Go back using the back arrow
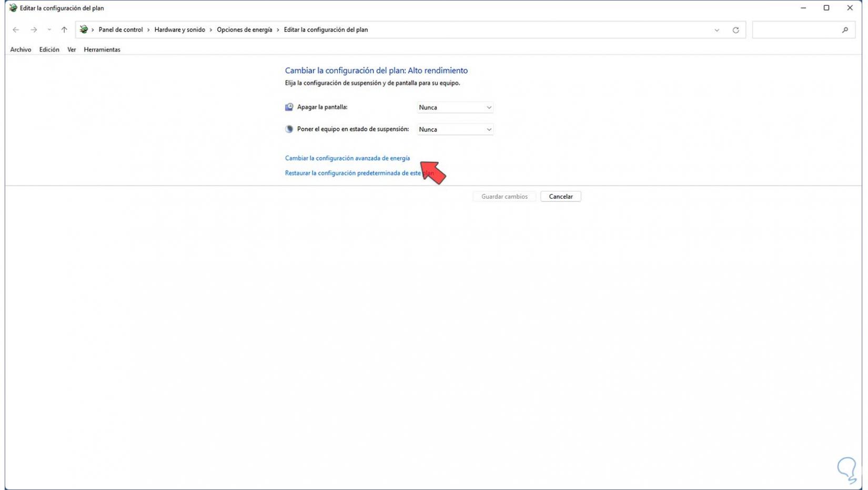Image resolution: width=868 pixels, height=490 pixels. tap(16, 30)
